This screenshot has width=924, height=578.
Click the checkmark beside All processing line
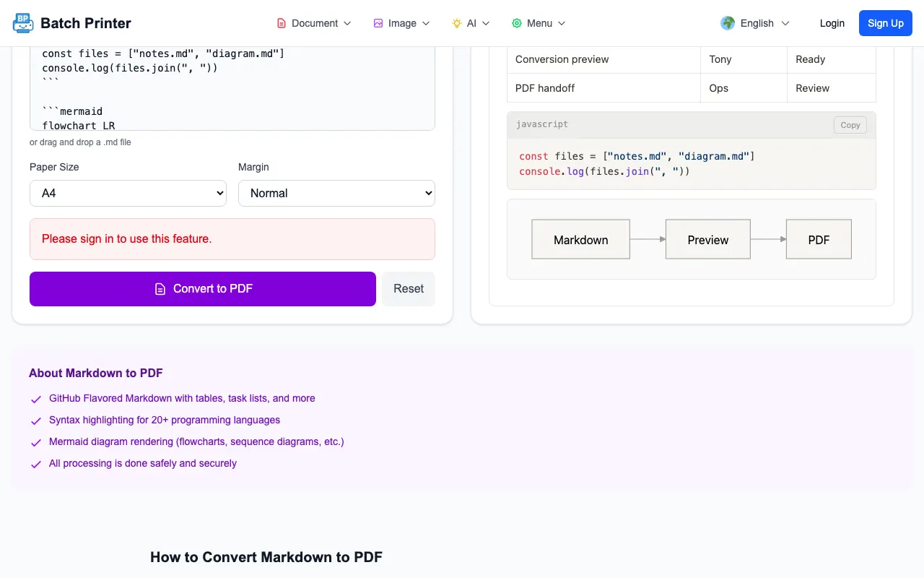[x=36, y=464]
